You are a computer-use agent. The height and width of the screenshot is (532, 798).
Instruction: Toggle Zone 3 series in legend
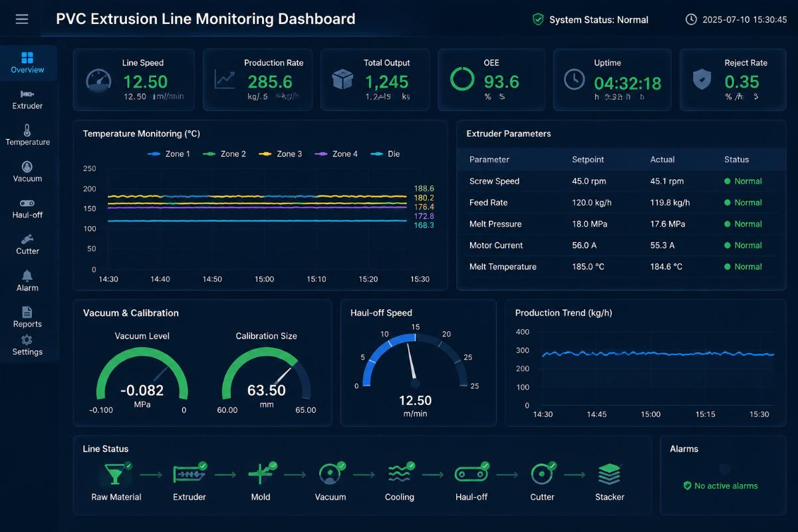tap(279, 154)
